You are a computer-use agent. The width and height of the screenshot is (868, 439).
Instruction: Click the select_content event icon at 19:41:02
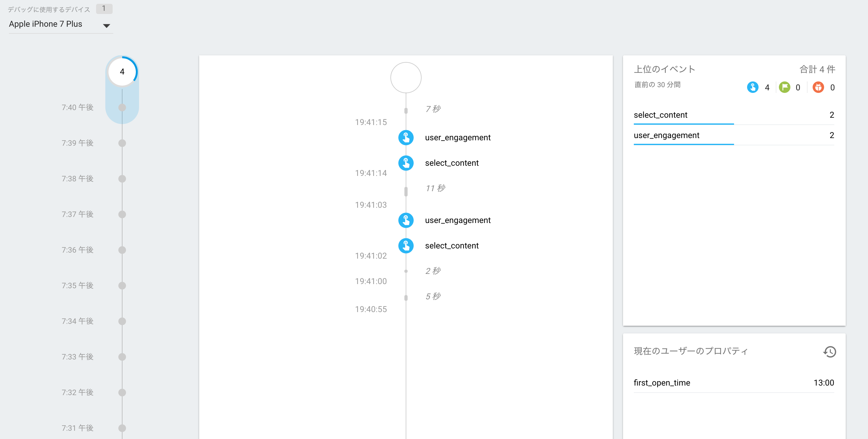point(406,246)
